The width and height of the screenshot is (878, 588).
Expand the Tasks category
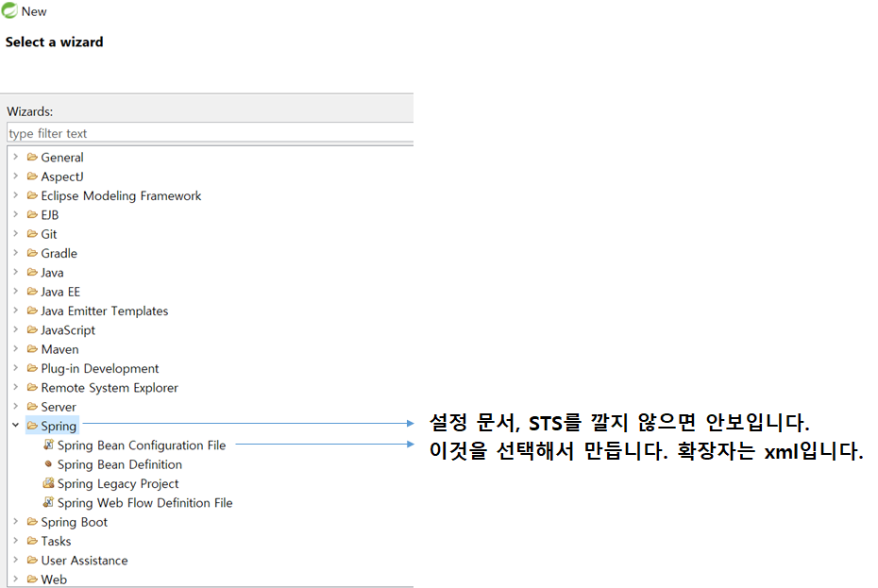click(16, 541)
